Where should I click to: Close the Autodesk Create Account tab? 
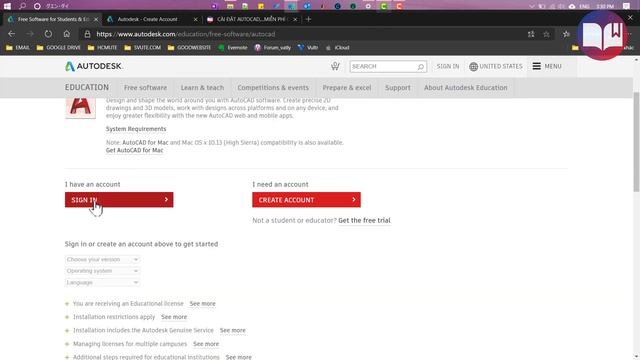pos(196,19)
